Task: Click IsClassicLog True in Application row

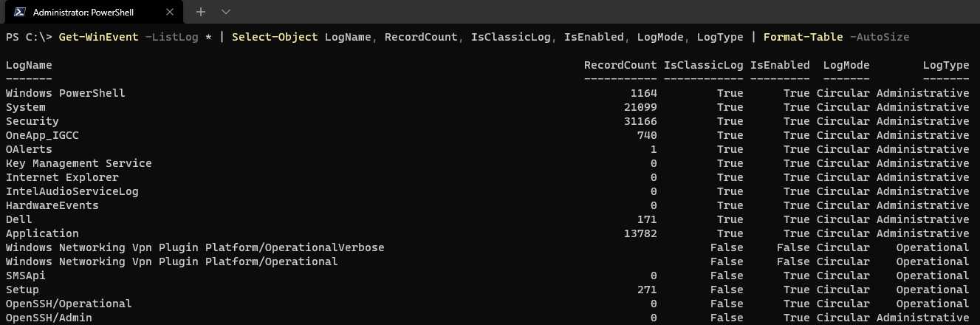Action: [x=730, y=233]
